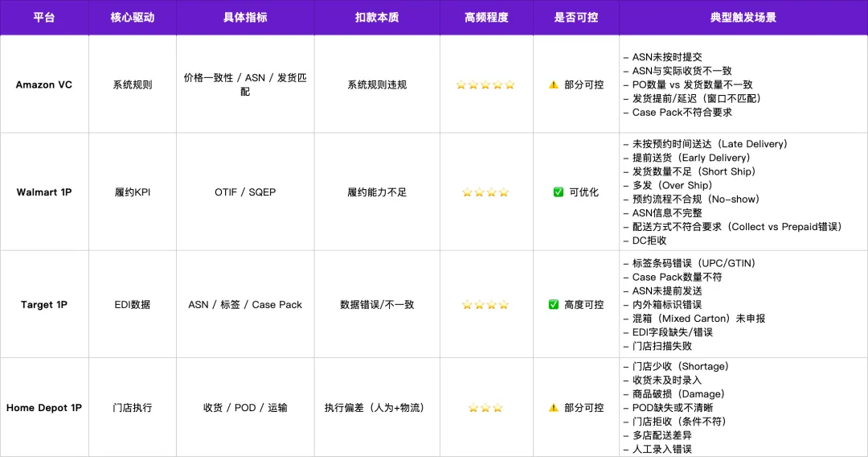Click the 部分可控 text in Home Depot row
The width and height of the screenshot is (868, 457).
(583, 408)
